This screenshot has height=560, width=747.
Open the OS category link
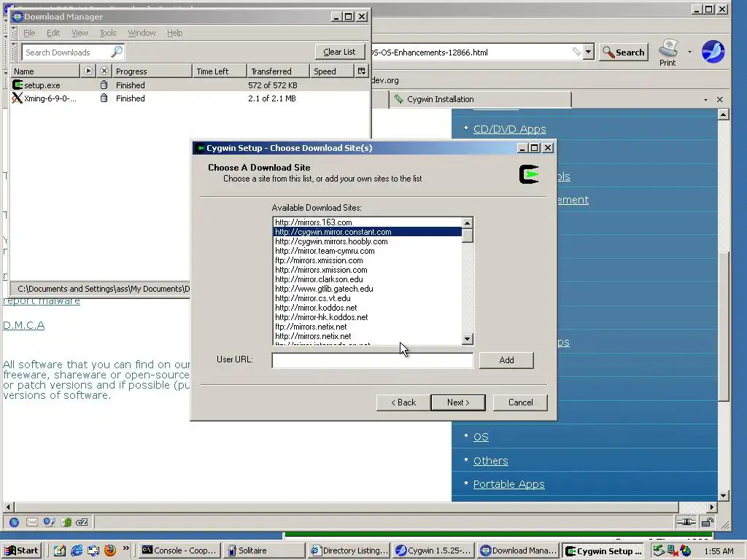[x=481, y=437]
